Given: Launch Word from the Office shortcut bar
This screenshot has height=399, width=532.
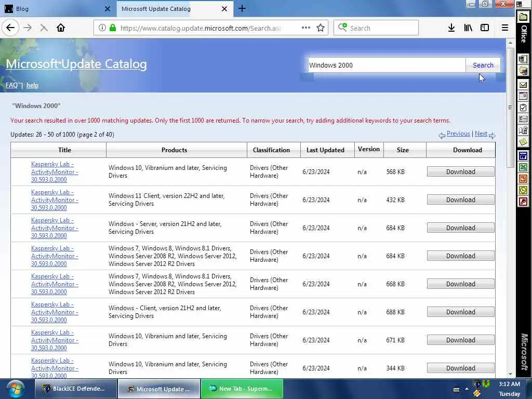Looking at the screenshot, I should [523, 156].
